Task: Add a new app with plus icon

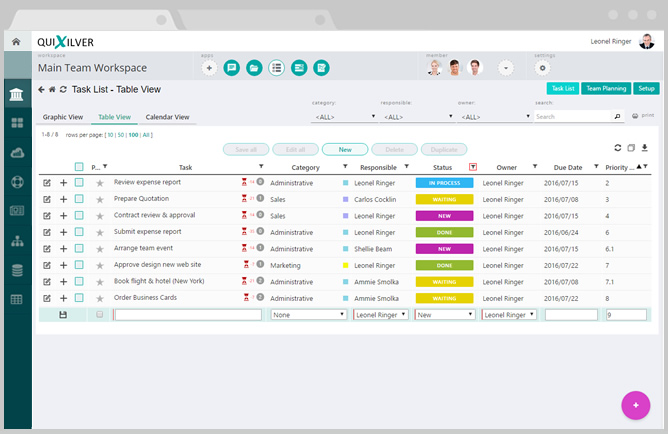Action: pos(209,68)
